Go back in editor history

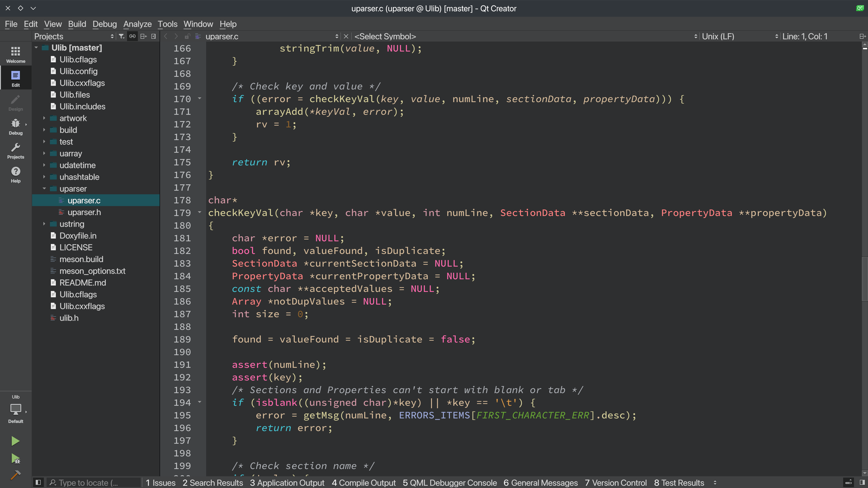point(165,36)
